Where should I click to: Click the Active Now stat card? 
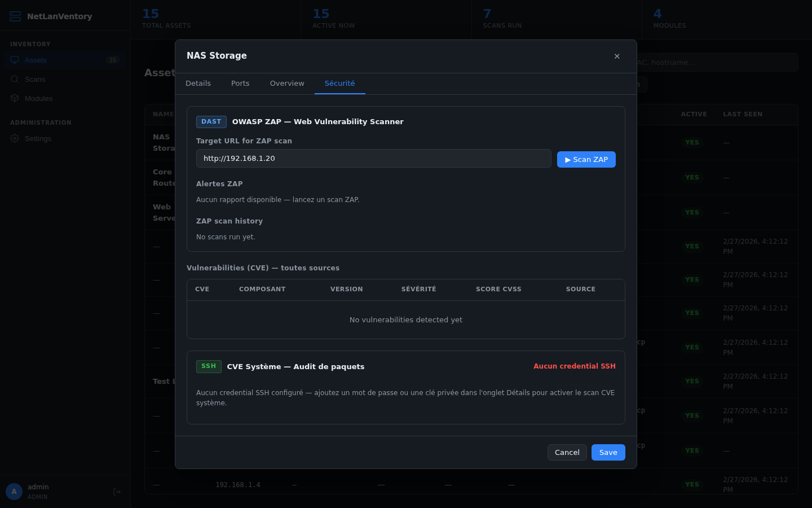click(386, 20)
